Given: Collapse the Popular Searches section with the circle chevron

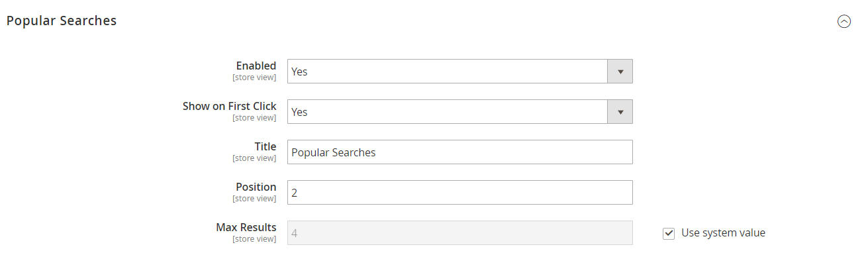Looking at the screenshot, I should click(844, 21).
